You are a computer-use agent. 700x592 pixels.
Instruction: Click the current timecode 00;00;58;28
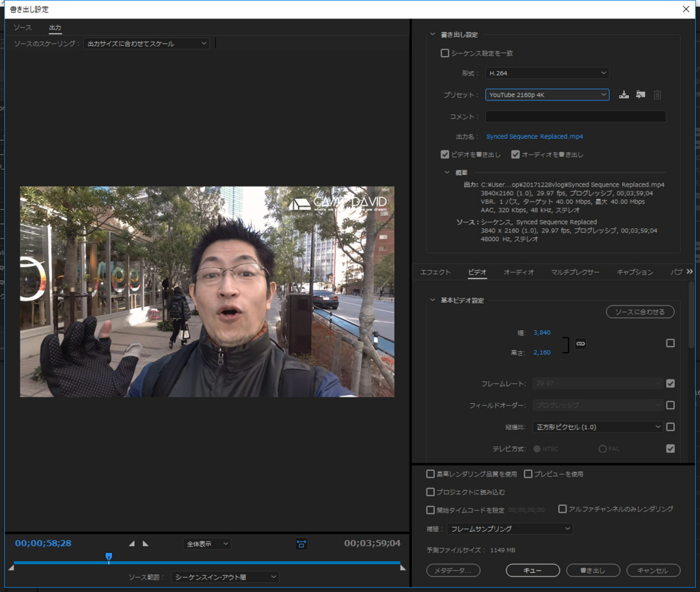tap(43, 543)
